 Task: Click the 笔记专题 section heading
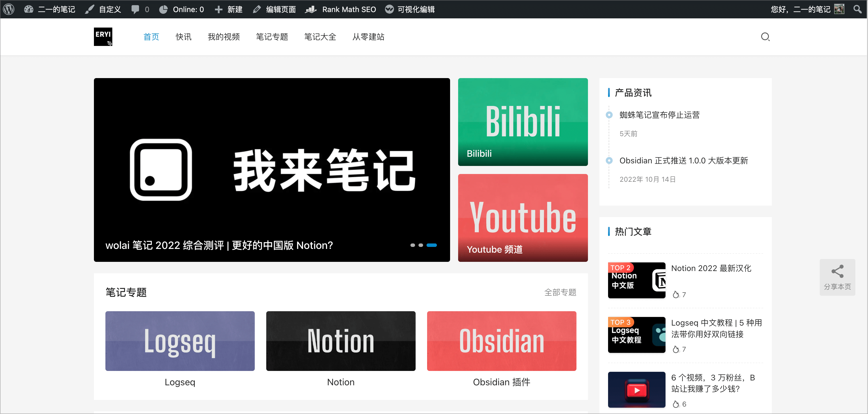coord(126,292)
